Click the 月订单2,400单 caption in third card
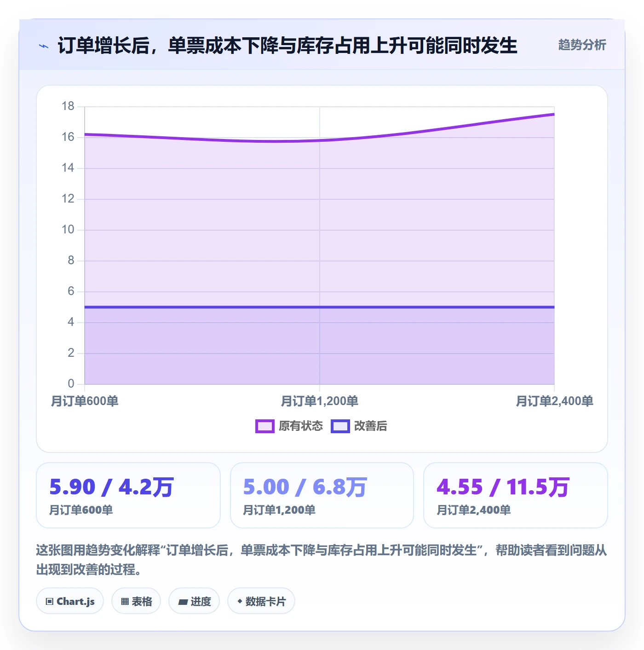The image size is (644, 650). pos(473,510)
